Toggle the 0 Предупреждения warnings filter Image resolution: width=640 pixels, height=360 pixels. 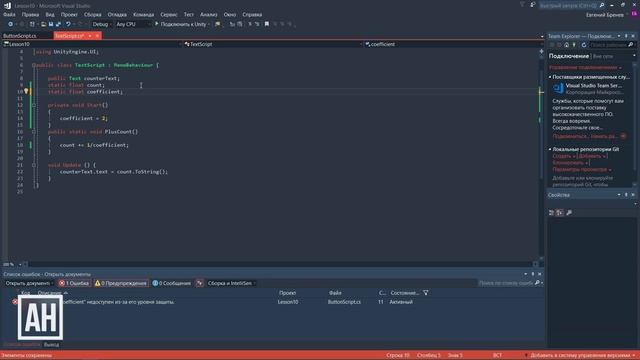point(120,283)
